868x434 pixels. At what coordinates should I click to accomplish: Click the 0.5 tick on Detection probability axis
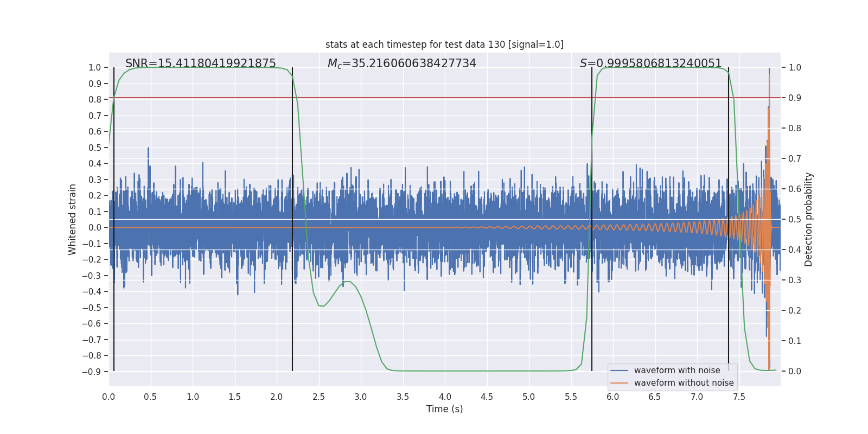(x=795, y=220)
